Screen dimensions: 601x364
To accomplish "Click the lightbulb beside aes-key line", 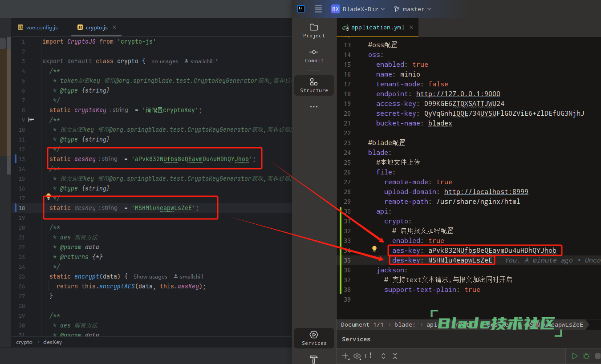I will point(374,249).
